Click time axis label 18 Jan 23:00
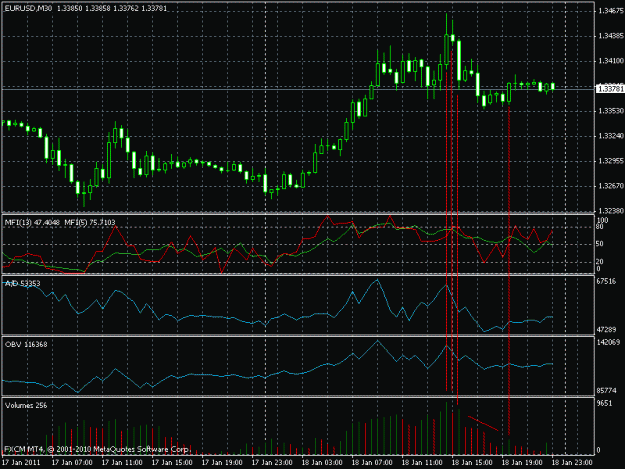This screenshot has height=469, width=625. [x=572, y=462]
